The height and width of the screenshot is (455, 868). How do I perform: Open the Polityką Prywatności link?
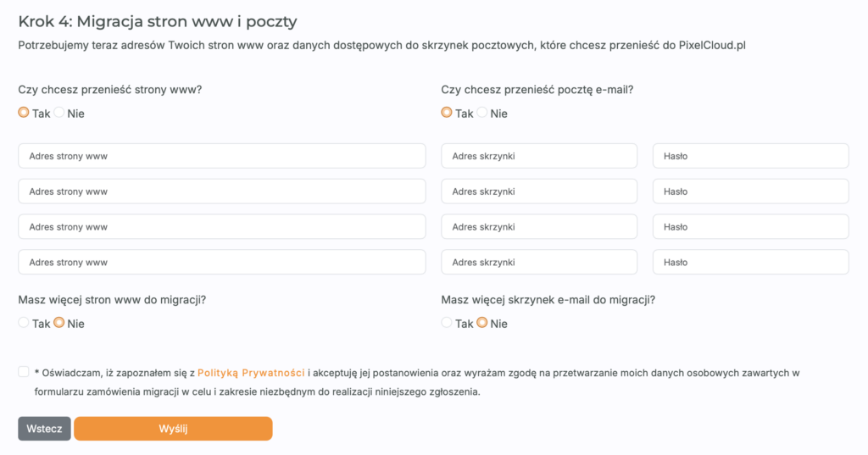pyautogui.click(x=251, y=372)
